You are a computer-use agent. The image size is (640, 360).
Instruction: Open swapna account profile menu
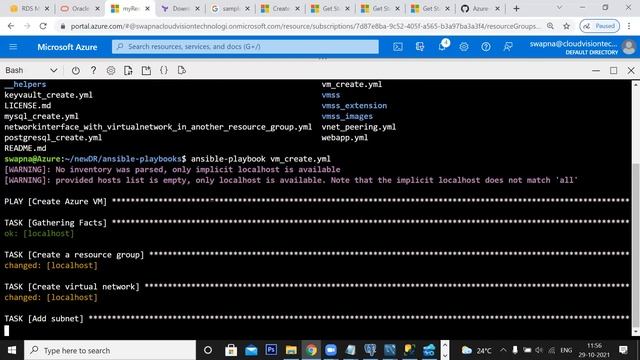pyautogui.click(x=582, y=47)
